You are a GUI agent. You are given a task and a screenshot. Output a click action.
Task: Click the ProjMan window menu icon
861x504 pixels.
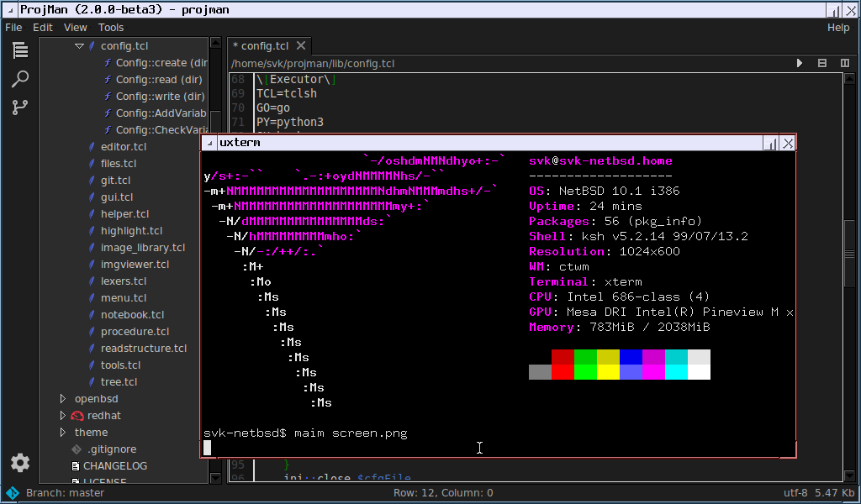10,10
